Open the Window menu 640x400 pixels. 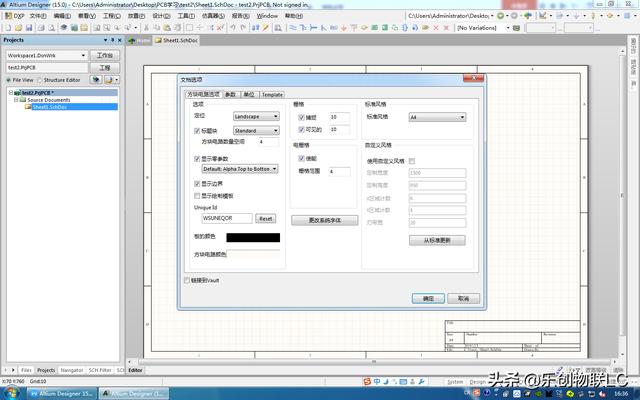pyautogui.click(x=267, y=16)
